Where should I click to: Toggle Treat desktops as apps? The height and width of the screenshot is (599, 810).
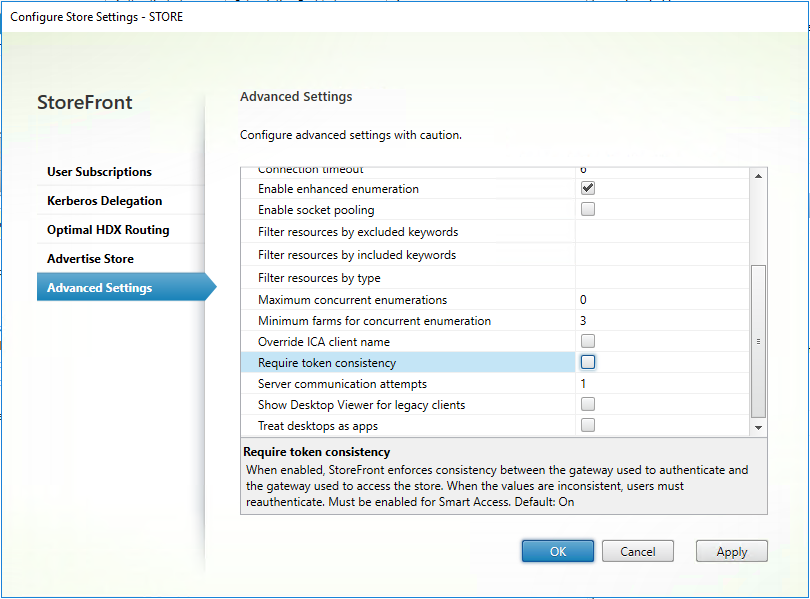pyautogui.click(x=587, y=425)
